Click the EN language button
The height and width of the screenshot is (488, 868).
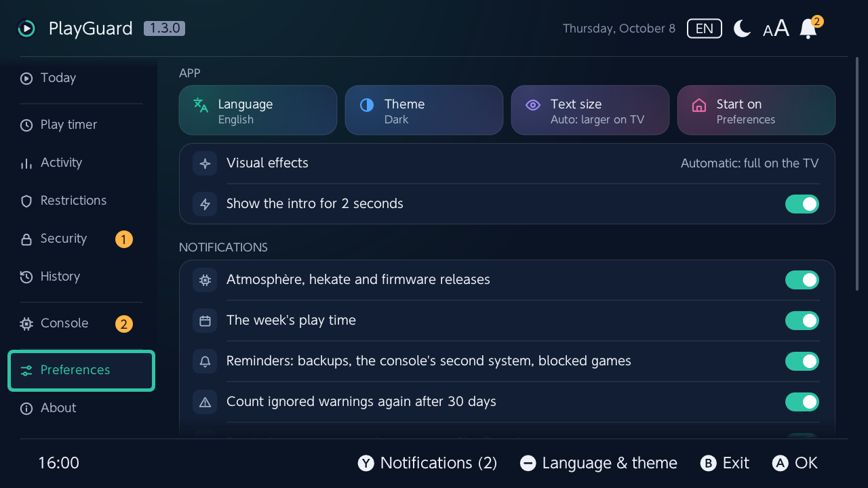(705, 28)
